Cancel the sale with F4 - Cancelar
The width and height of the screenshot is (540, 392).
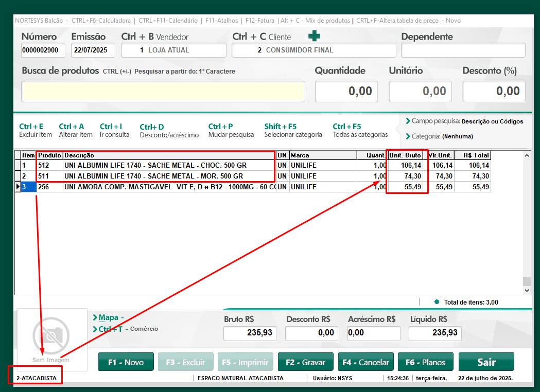click(x=365, y=362)
